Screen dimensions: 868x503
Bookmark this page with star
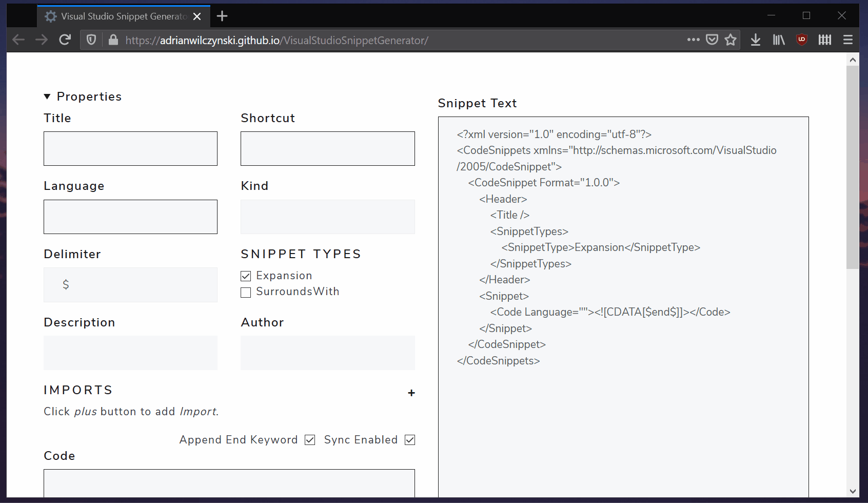pos(731,40)
